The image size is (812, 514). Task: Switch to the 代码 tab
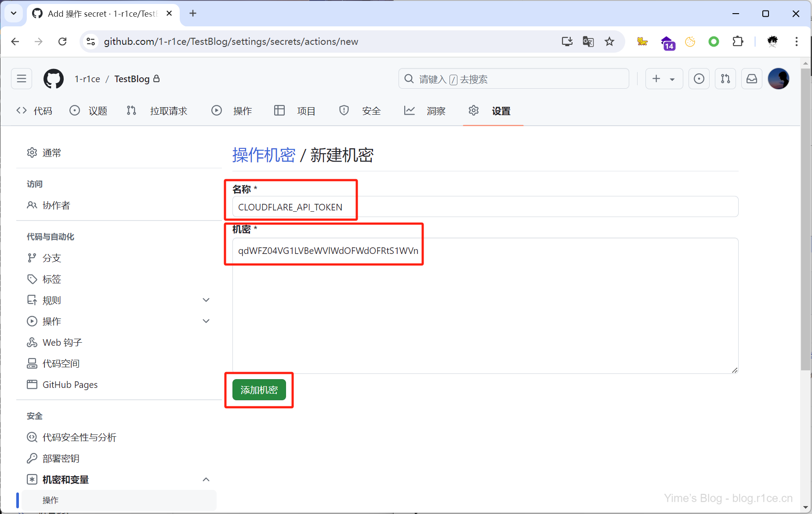point(34,111)
